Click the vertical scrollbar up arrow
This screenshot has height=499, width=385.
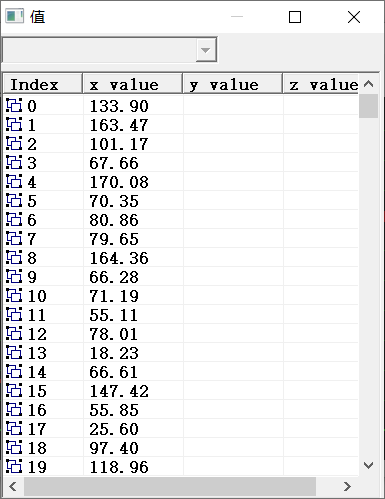pyautogui.click(x=368, y=84)
